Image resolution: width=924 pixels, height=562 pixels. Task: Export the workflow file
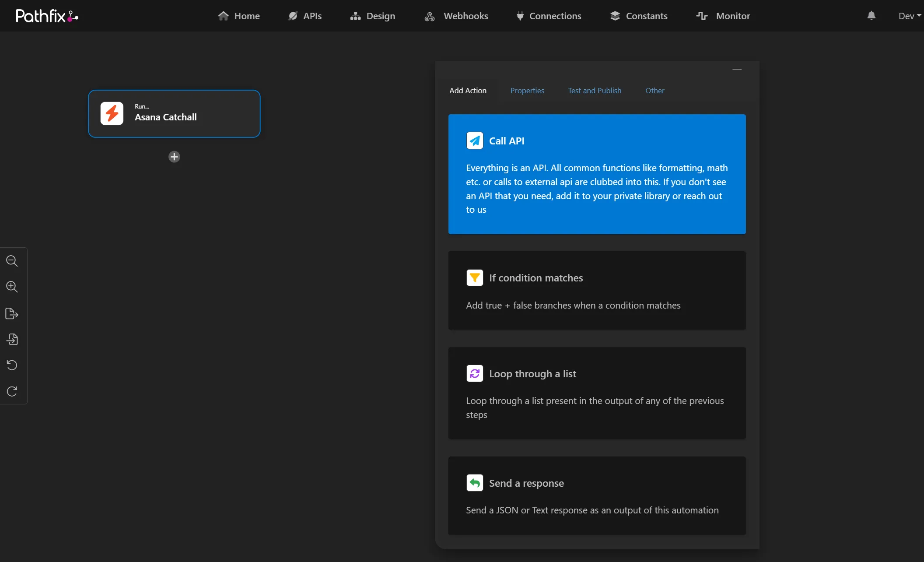click(12, 313)
